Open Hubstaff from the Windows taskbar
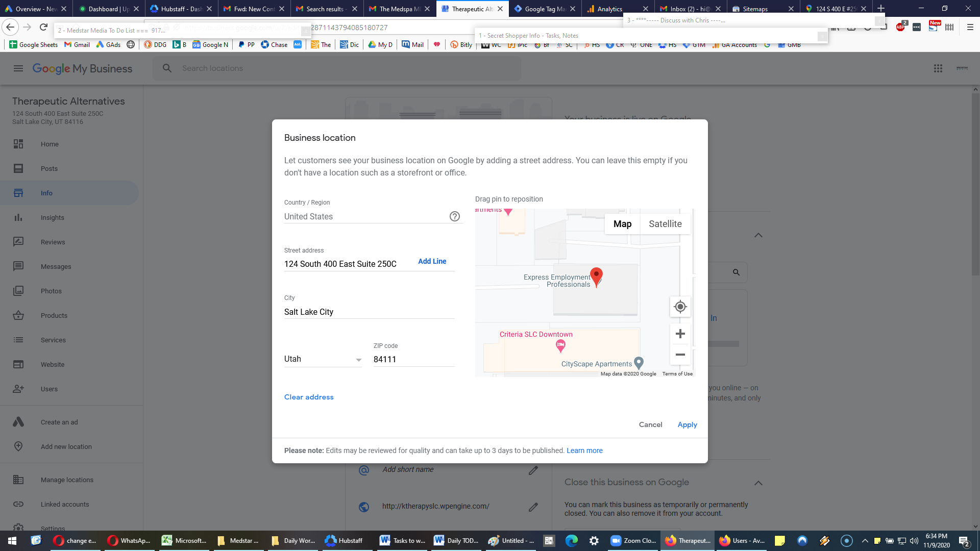Viewport: 980px width, 551px height. (344, 541)
